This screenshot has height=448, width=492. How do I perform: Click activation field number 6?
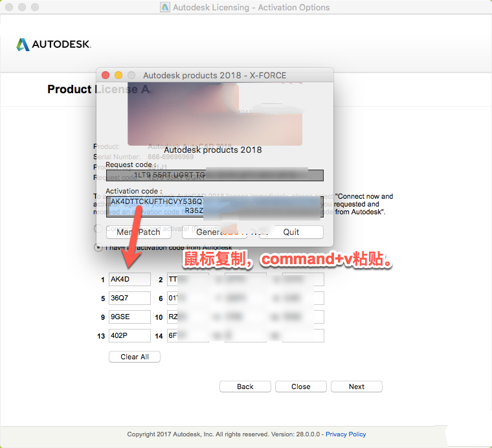[x=188, y=298]
